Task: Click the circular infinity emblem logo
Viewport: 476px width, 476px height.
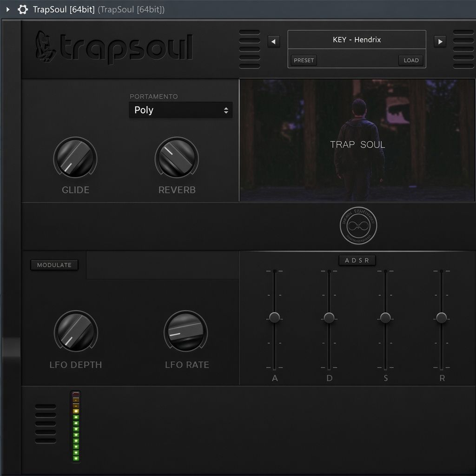Action: point(358,225)
